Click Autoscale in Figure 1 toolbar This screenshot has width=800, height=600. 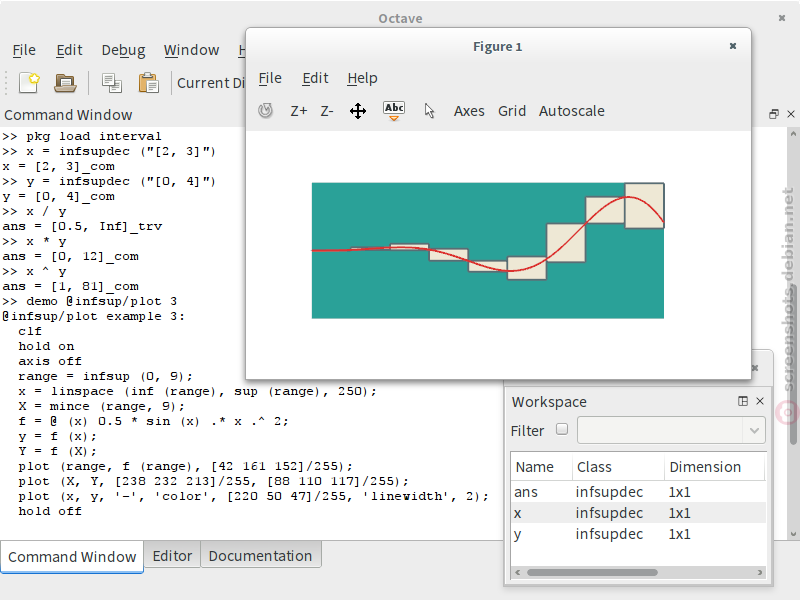coord(571,111)
